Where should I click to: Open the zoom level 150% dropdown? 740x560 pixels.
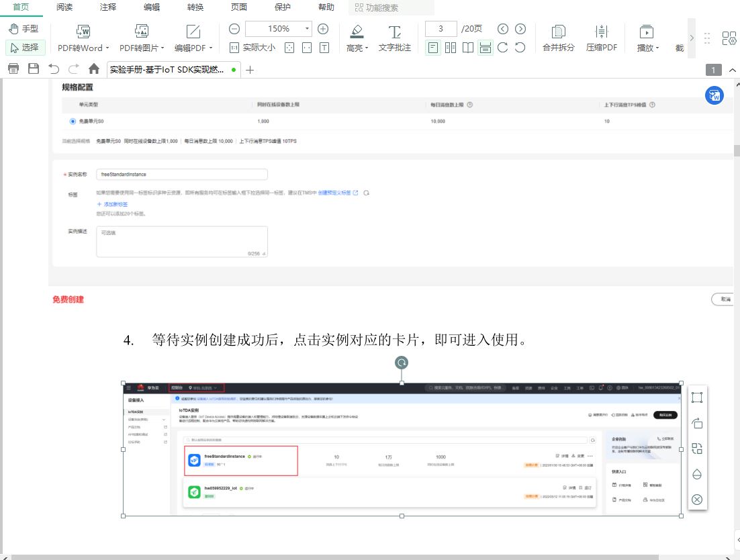(x=308, y=29)
